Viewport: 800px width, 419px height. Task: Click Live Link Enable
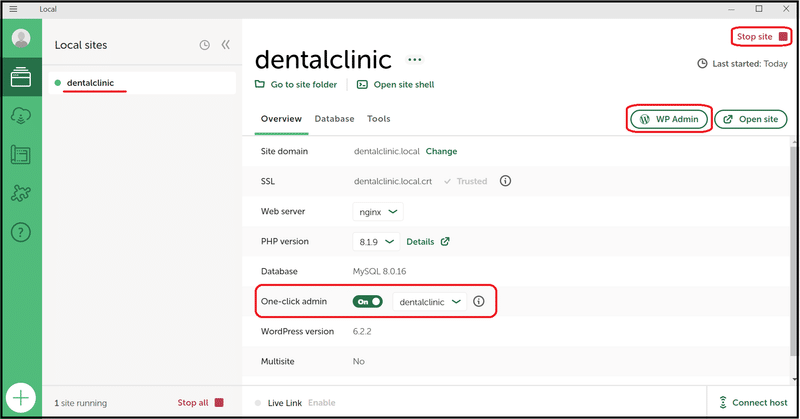[321, 403]
